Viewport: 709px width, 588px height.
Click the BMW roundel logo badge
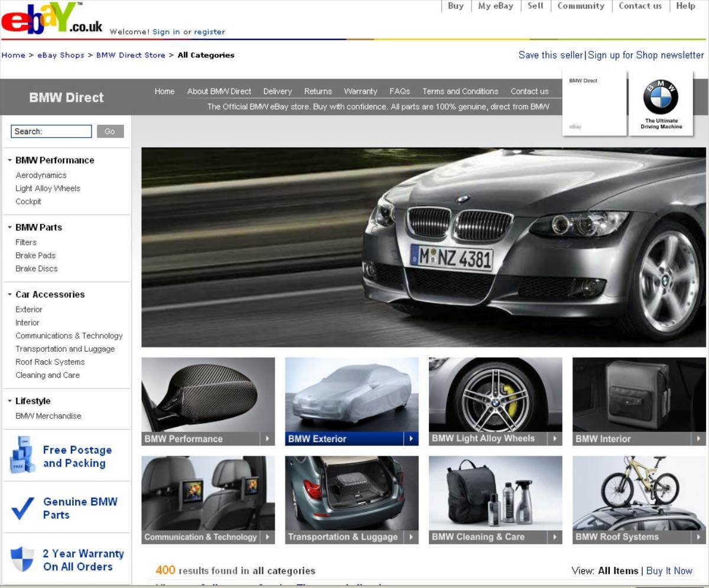coord(661,97)
